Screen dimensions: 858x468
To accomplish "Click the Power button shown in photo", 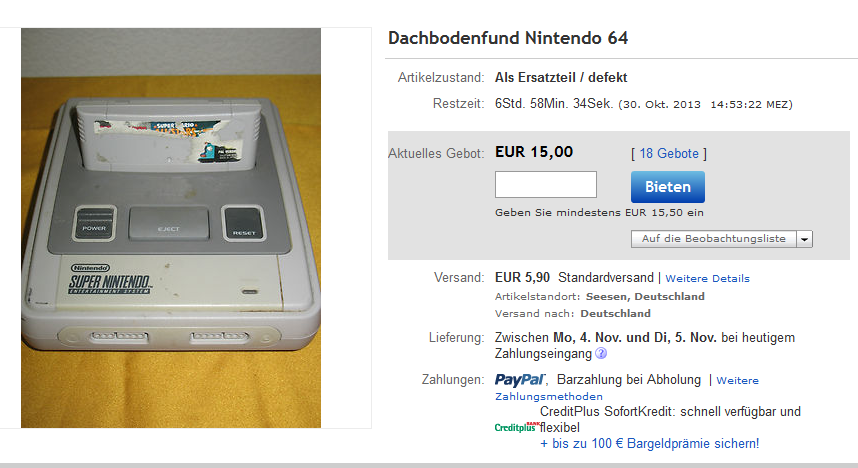I will [x=95, y=223].
